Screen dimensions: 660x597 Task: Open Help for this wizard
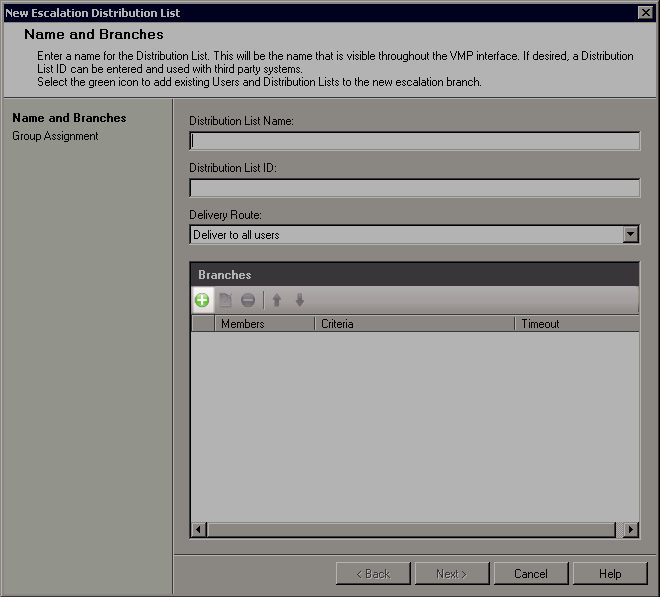(610, 573)
